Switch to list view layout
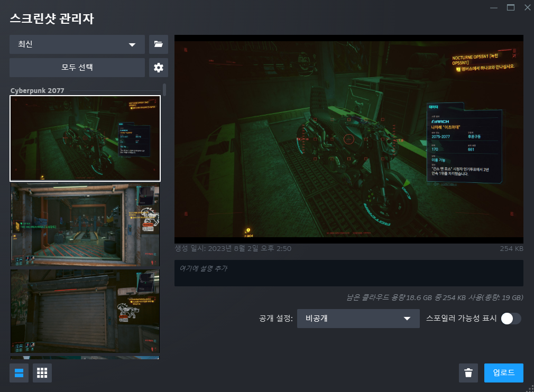 tap(19, 373)
